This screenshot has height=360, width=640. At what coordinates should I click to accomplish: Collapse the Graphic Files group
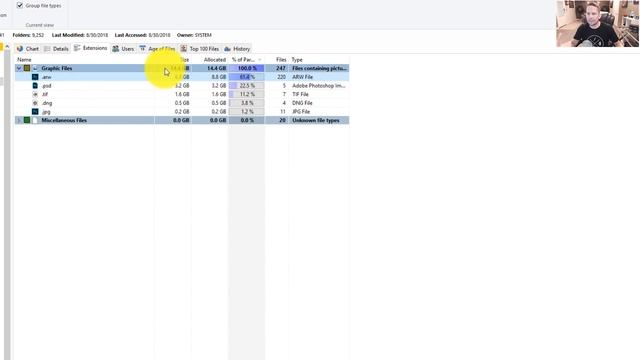point(19,68)
